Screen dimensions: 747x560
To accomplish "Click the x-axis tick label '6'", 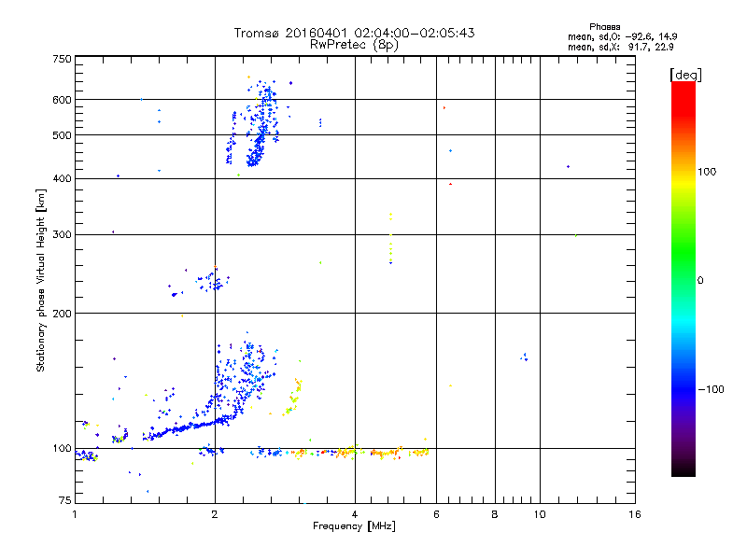I will coord(436,514).
